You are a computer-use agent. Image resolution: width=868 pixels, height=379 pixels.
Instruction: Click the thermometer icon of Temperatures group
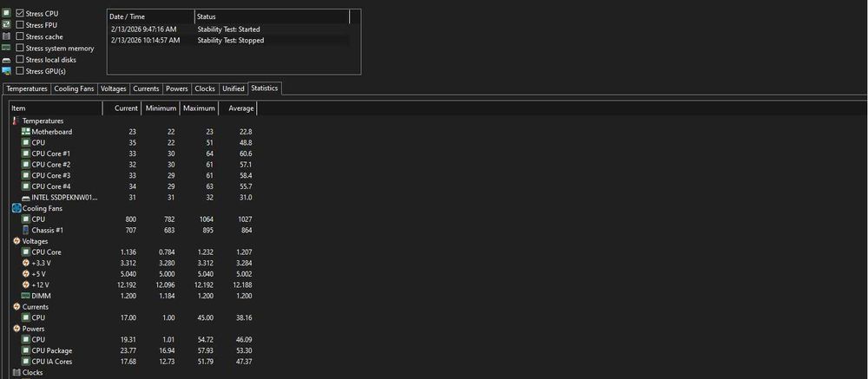[x=16, y=121]
